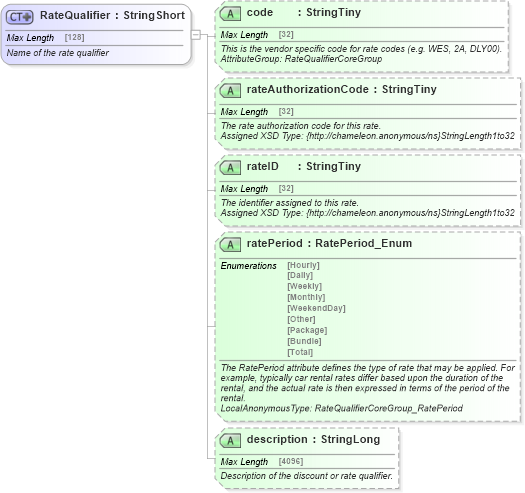Click the attribute icon beside ratePeriod

[x=230, y=245]
